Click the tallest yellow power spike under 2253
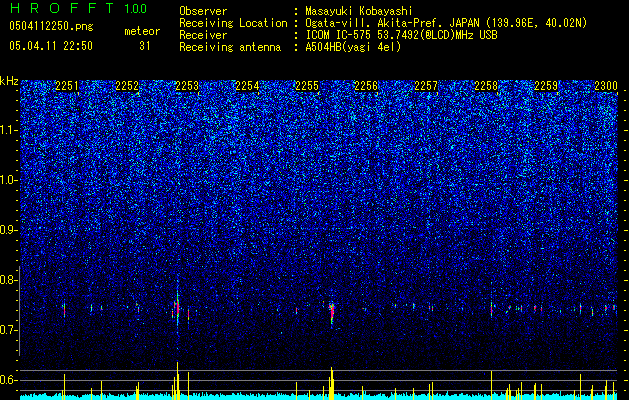This screenshot has height=400, width=629. (177, 380)
